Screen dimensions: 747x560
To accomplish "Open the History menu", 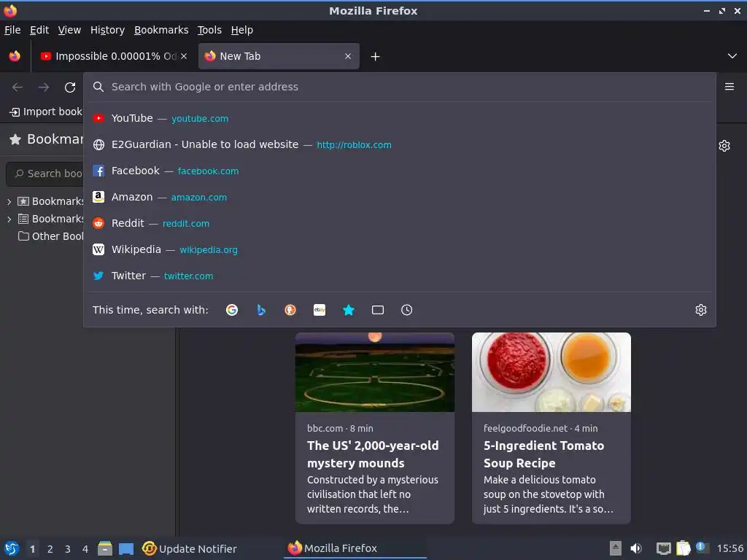I will (x=108, y=30).
